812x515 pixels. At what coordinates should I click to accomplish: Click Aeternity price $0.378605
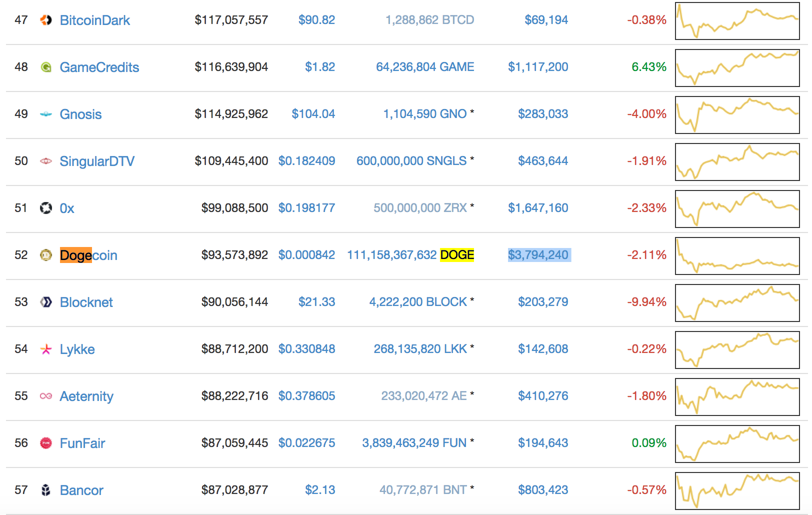pos(306,396)
